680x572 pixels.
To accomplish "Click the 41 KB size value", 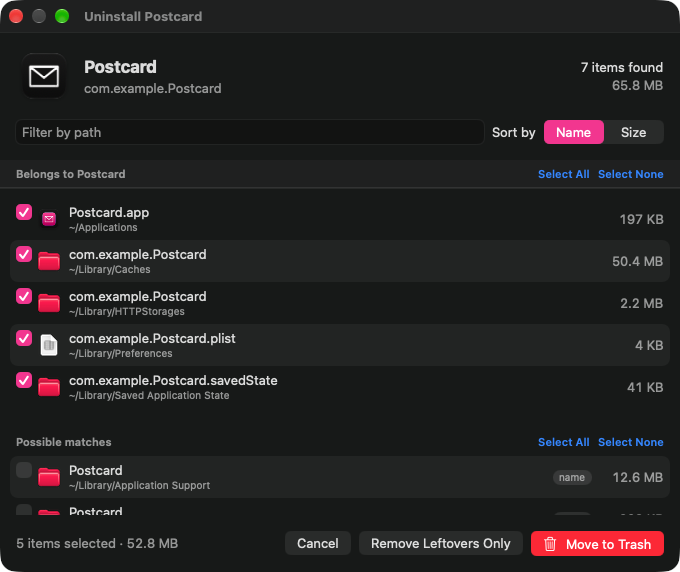I will click(645, 387).
